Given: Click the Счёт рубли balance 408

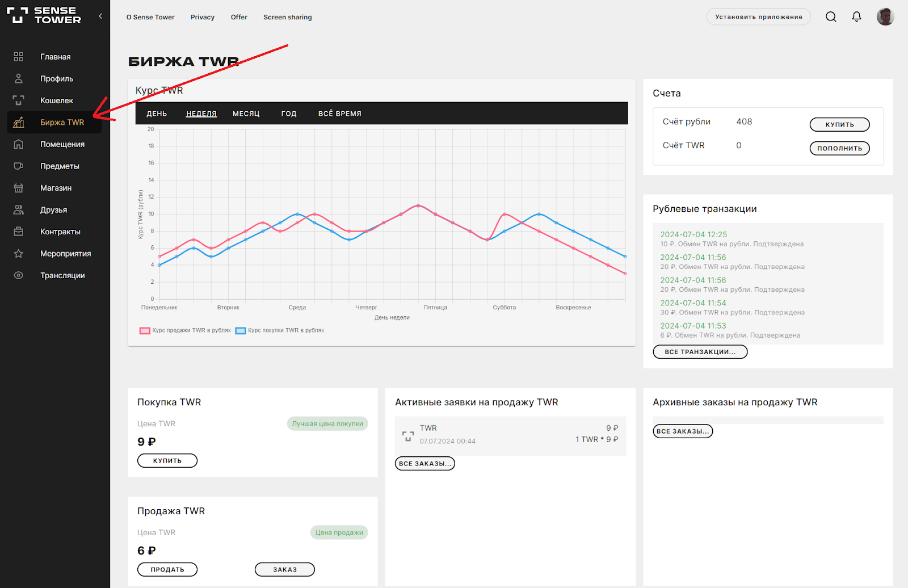Looking at the screenshot, I should [x=744, y=121].
